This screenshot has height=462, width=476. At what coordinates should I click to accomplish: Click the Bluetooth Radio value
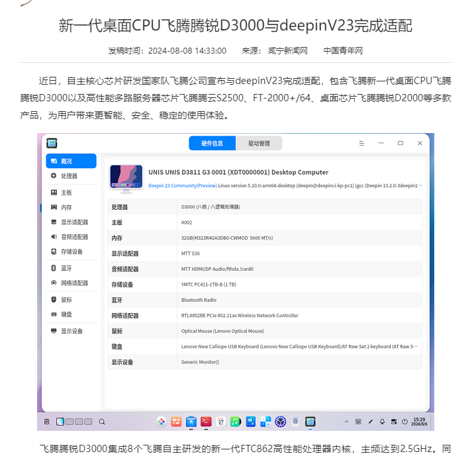199,300
